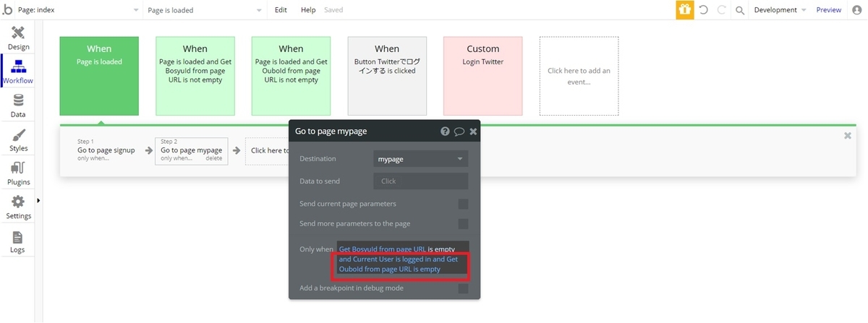Open the Page: index dropdown
The width and height of the screenshot is (868, 323).
pyautogui.click(x=79, y=10)
